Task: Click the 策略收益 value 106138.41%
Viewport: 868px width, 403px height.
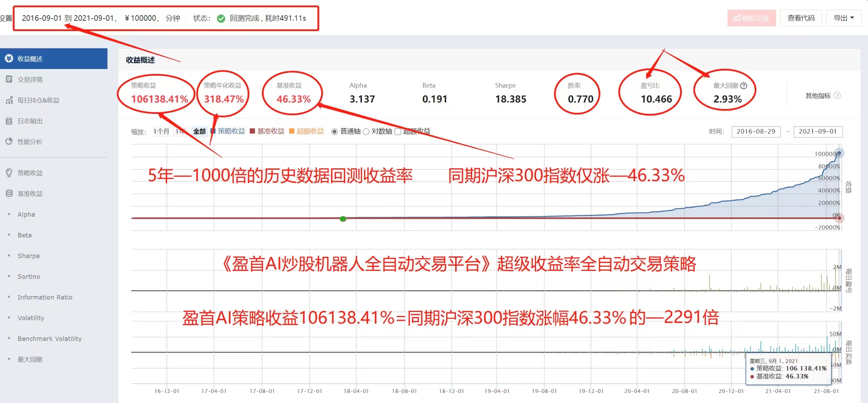Action: (x=159, y=99)
